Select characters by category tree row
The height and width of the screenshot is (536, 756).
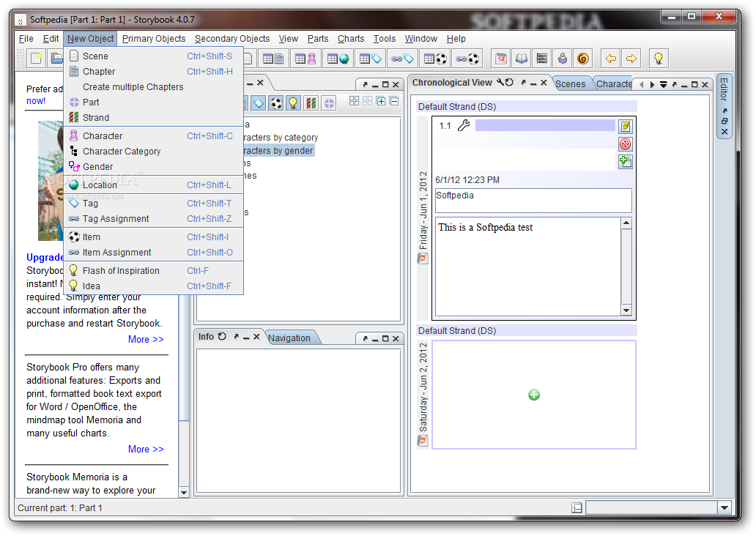coord(281,138)
